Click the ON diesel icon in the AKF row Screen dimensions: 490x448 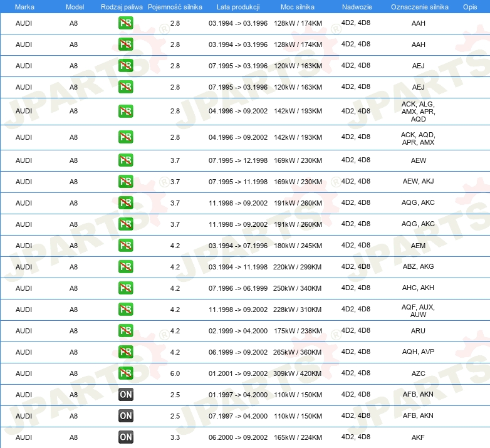click(x=125, y=437)
